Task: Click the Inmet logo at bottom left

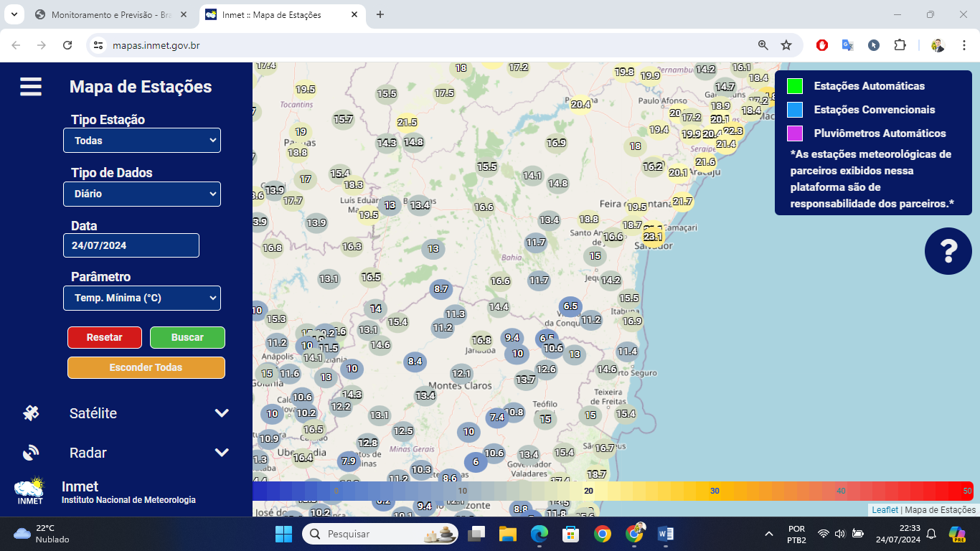Action: [x=29, y=491]
